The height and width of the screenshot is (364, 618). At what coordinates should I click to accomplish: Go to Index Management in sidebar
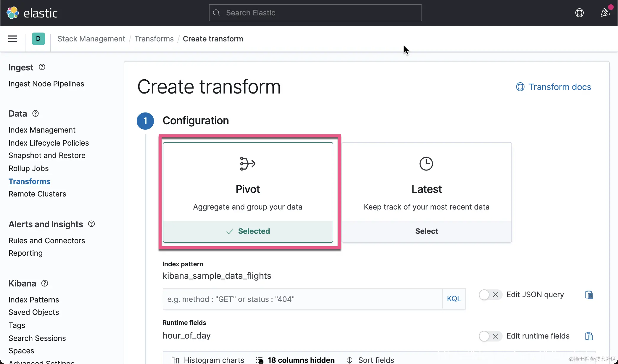(42, 130)
